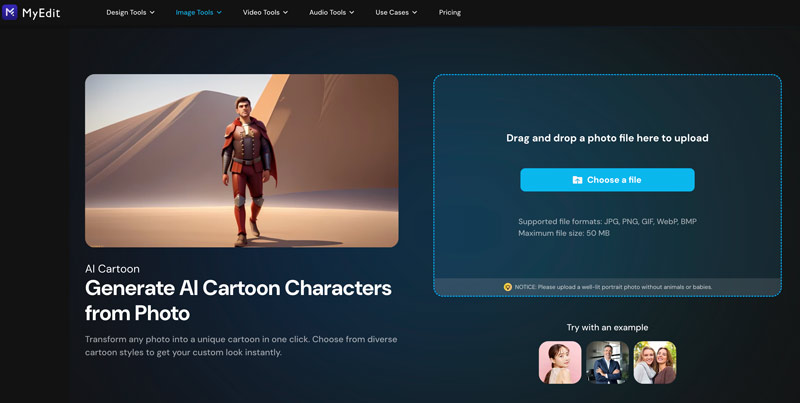
Task: Open the Image Tools menu
Action: click(x=198, y=12)
